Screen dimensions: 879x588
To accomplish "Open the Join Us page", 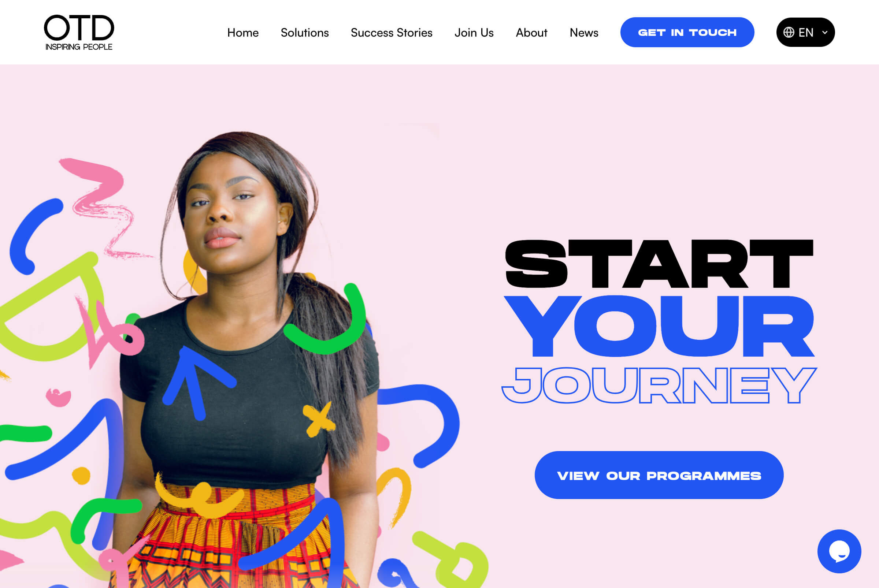I will (x=474, y=33).
